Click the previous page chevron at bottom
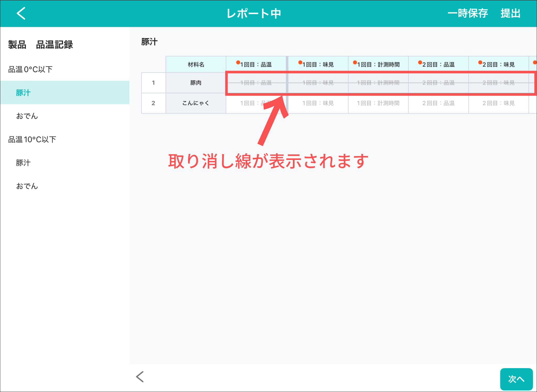 point(140,377)
